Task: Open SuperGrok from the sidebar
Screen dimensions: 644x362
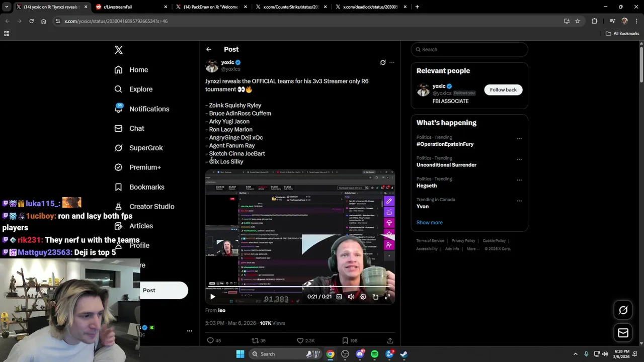Action: pos(139,148)
